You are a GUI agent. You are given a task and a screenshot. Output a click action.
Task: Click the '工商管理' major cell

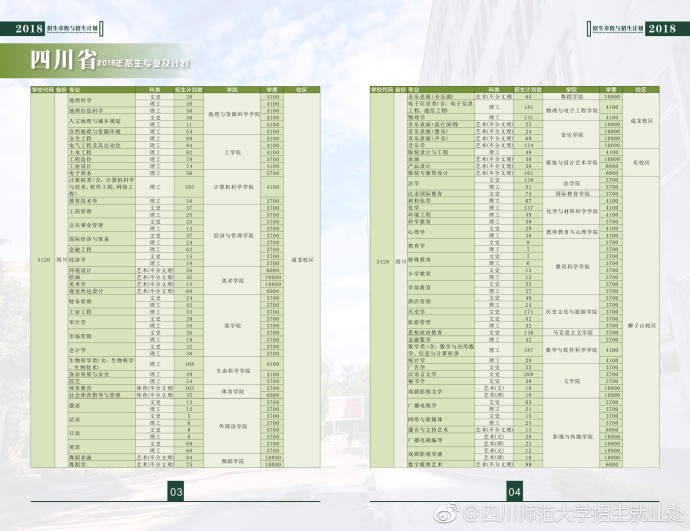pyautogui.click(x=102, y=212)
